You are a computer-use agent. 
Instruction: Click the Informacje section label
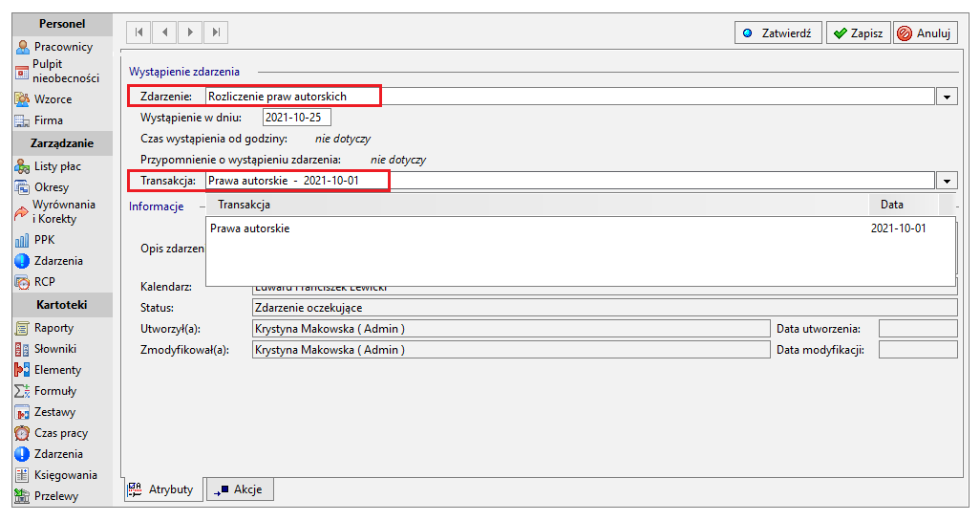[157, 206]
